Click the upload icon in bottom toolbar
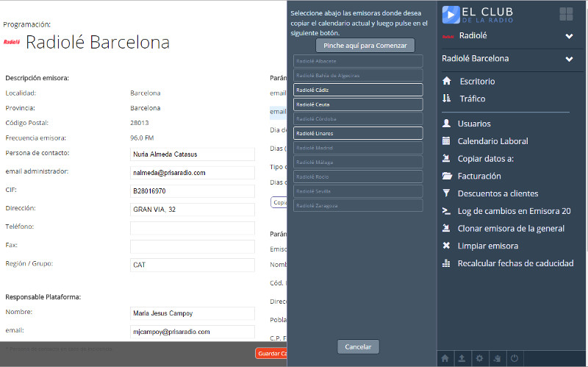588x367 pixels. (x=462, y=358)
